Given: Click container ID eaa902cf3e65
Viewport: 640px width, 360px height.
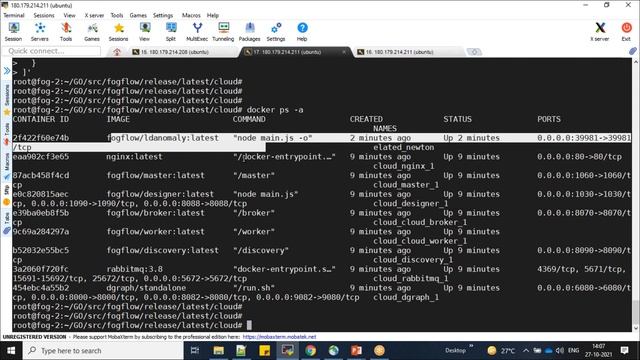Looking at the screenshot, I should click(x=41, y=157).
